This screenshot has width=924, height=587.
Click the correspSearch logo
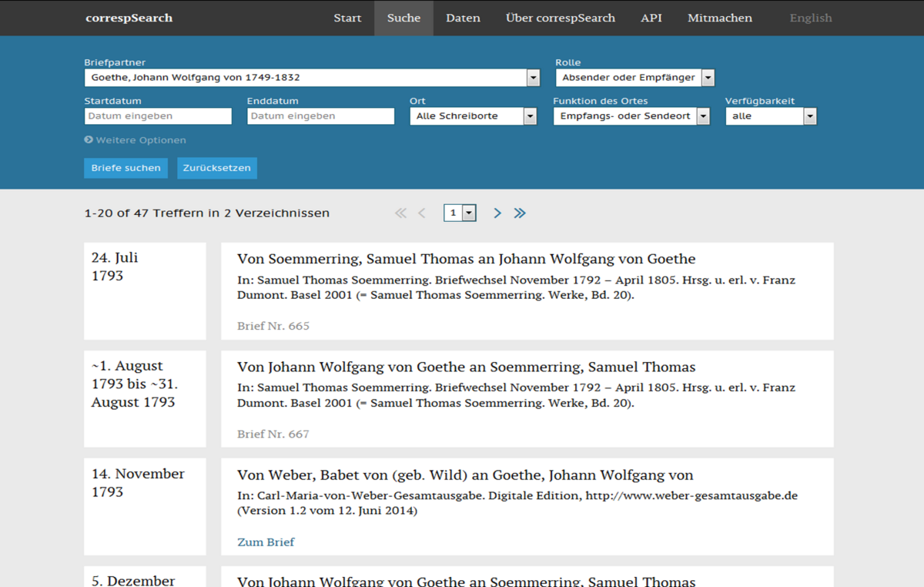tap(129, 18)
